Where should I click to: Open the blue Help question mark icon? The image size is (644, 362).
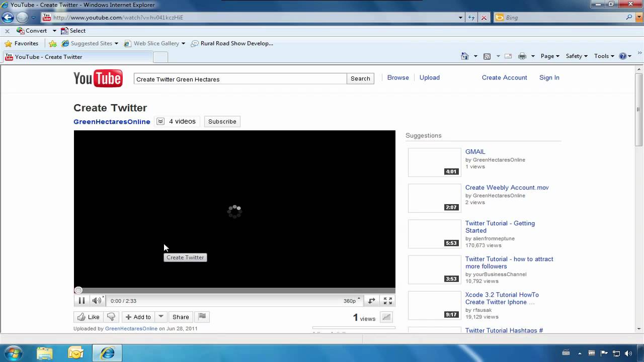(623, 56)
